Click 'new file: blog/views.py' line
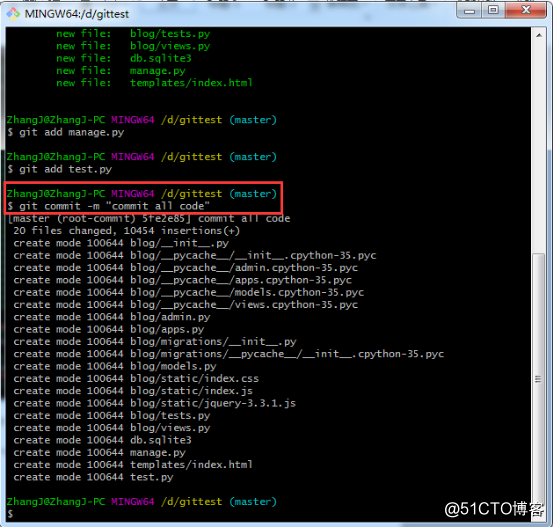The image size is (554, 528). pos(133,46)
